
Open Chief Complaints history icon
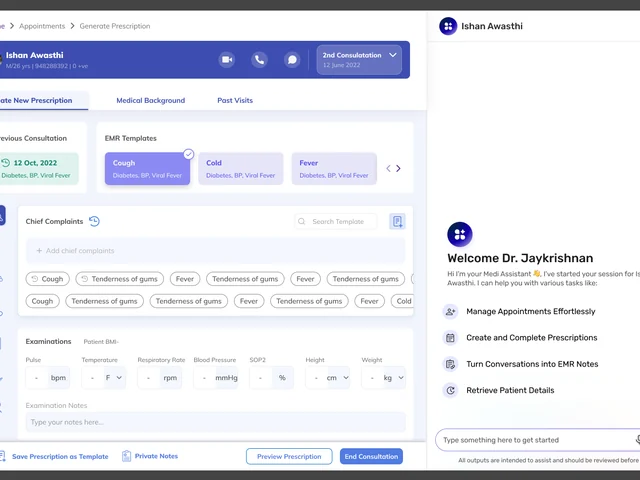click(94, 221)
